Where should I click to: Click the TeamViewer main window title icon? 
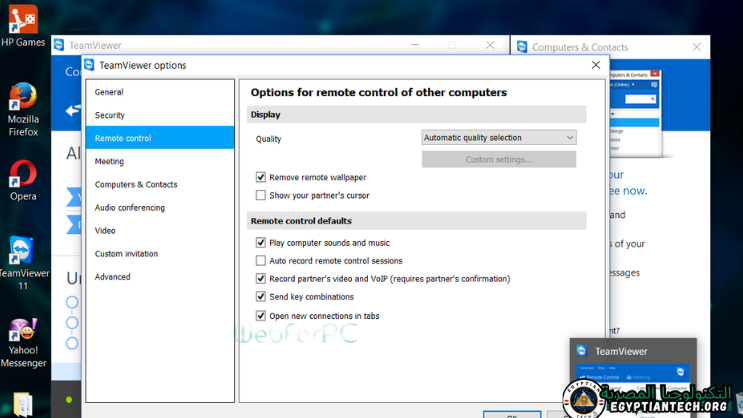tap(59, 45)
